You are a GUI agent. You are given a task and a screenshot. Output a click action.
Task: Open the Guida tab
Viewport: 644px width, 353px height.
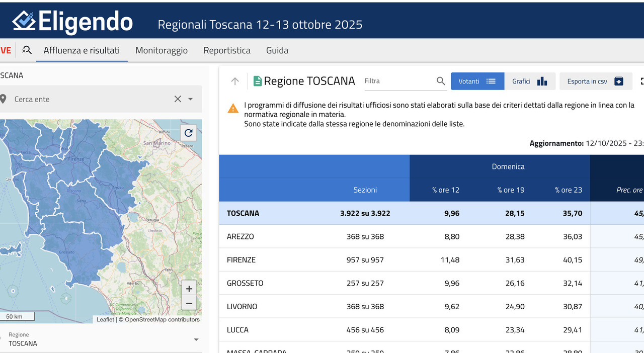[277, 50]
